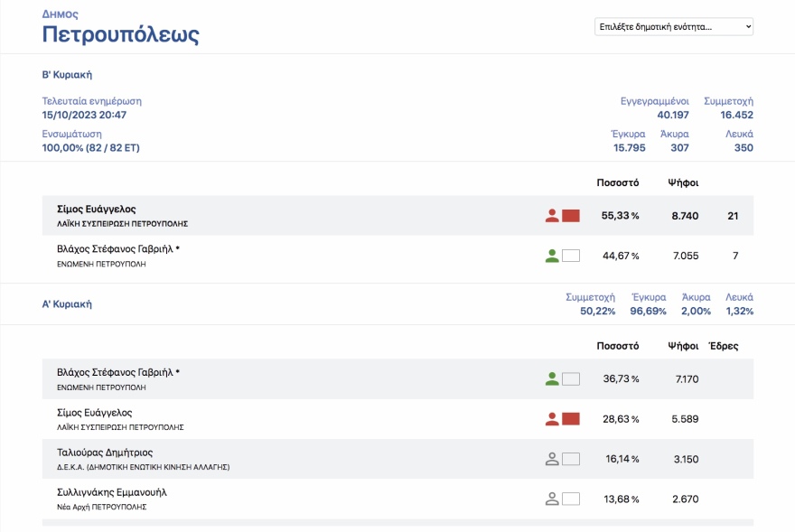Click the Α' Κυριακή section heading
The width and height of the screenshot is (795, 532).
click(x=67, y=304)
